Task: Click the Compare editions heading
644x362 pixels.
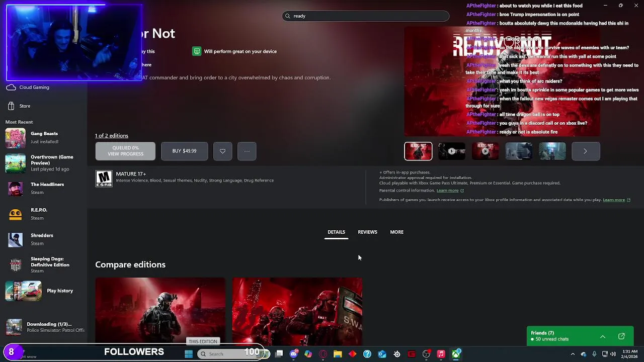Action: pyautogui.click(x=130, y=264)
